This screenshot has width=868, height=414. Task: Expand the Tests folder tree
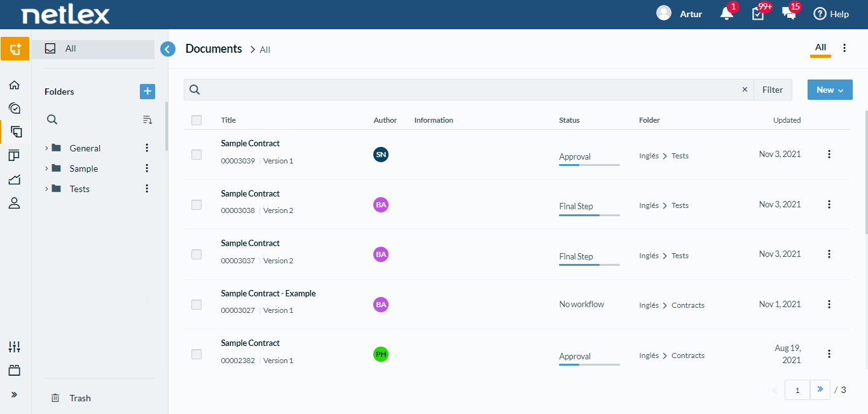46,189
